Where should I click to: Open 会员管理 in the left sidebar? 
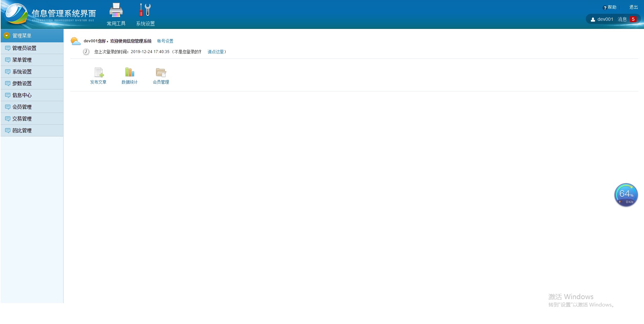tap(32, 107)
